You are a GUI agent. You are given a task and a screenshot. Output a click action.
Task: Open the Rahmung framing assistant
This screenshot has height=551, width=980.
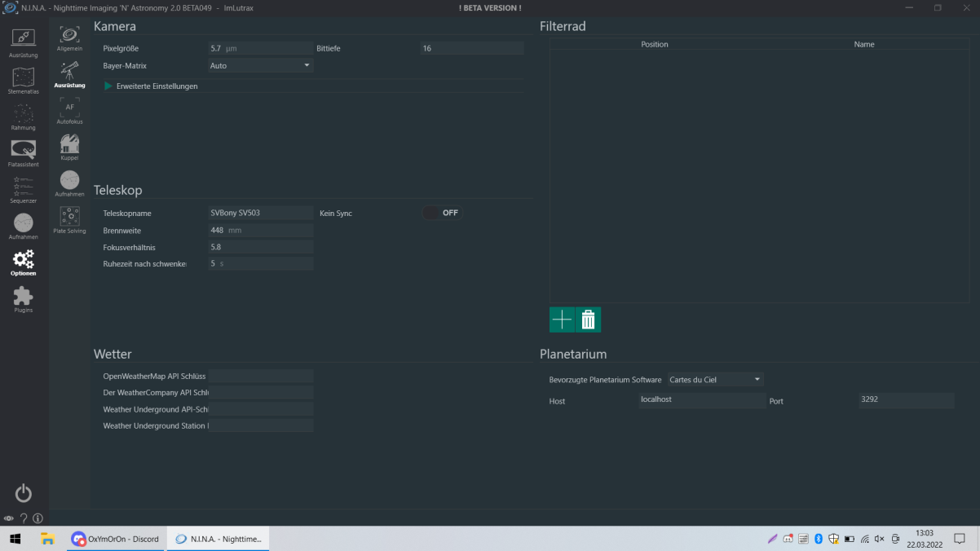(x=24, y=117)
